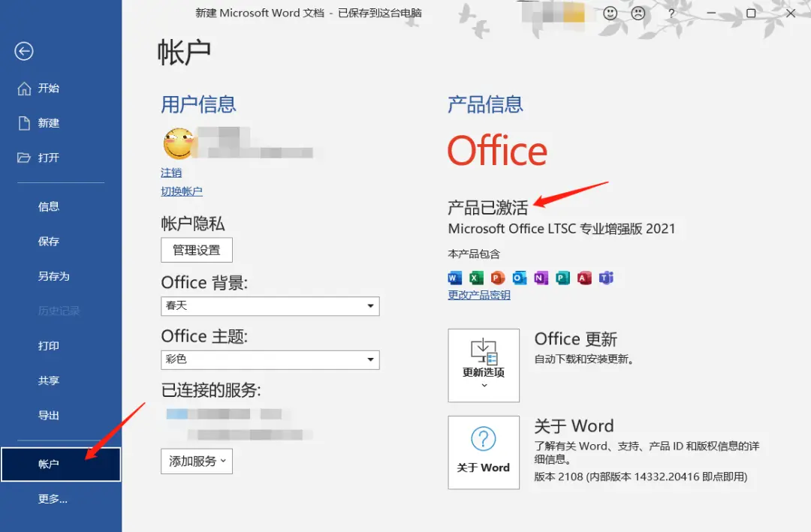Click the Publisher app icon
Image resolution: width=811 pixels, height=532 pixels.
point(562,278)
